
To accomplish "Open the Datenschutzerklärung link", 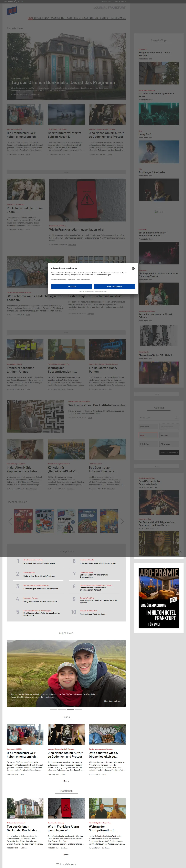I will tap(58, 280).
